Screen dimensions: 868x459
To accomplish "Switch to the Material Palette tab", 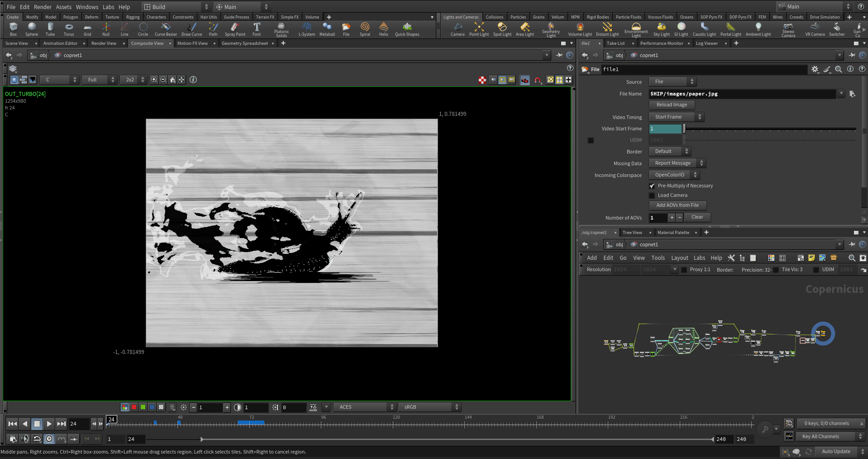I will 673,233.
